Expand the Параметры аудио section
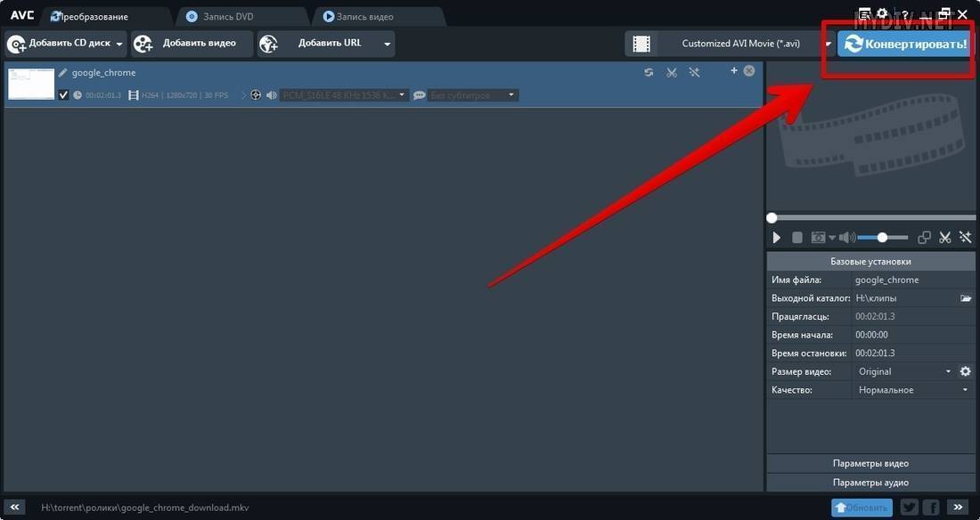This screenshot has width=980, height=520. [x=870, y=483]
